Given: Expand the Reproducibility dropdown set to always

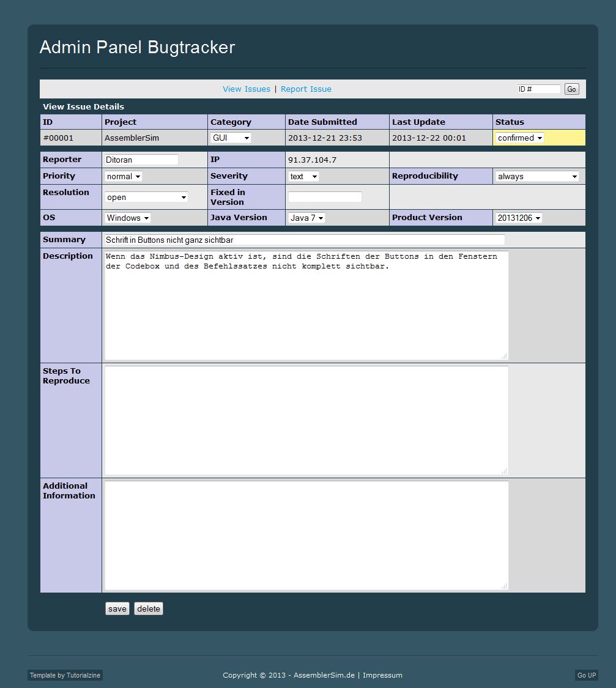Looking at the screenshot, I should (536, 176).
